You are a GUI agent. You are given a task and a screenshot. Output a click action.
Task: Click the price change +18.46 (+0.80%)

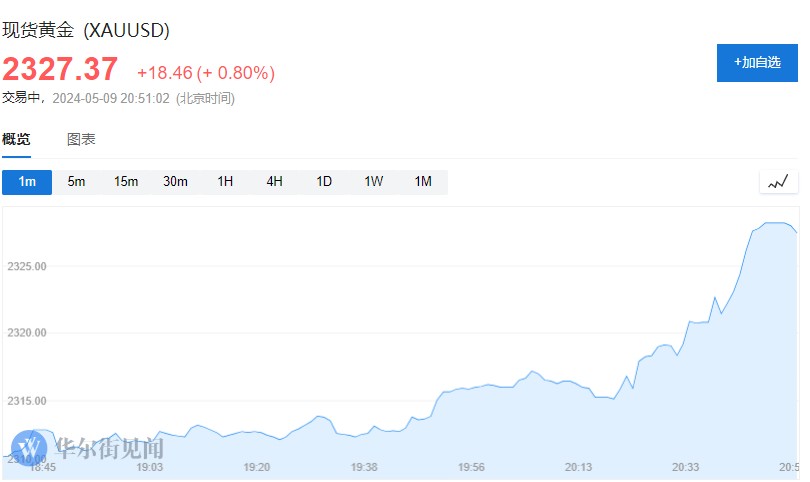coord(206,73)
